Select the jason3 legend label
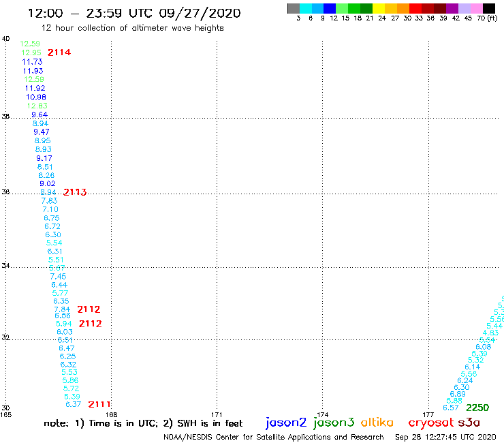The height and width of the screenshot is (443, 504). (334, 423)
